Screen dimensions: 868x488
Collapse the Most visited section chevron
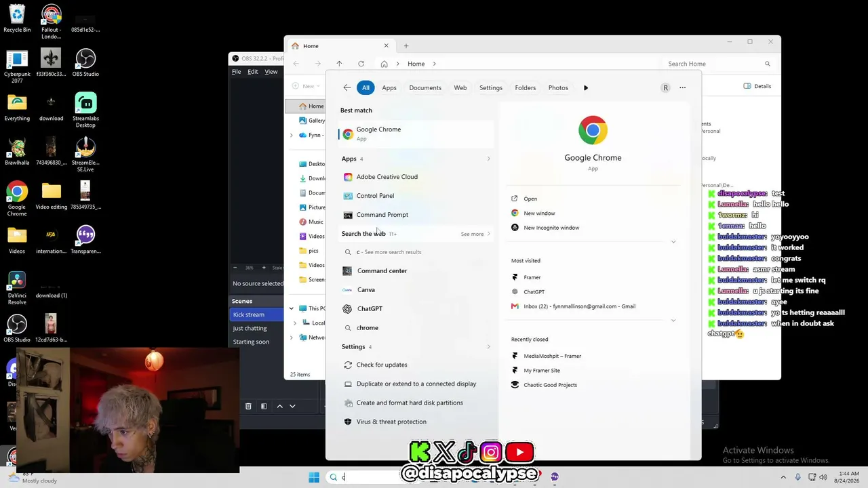pos(673,320)
